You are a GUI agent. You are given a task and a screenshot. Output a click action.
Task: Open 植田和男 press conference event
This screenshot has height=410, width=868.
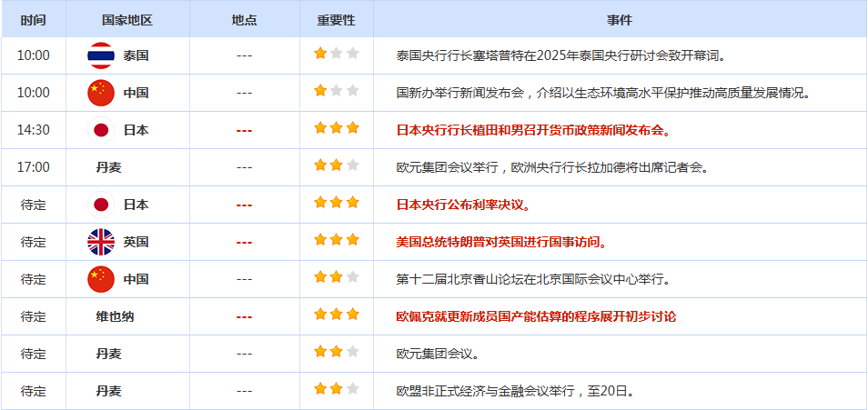point(533,130)
